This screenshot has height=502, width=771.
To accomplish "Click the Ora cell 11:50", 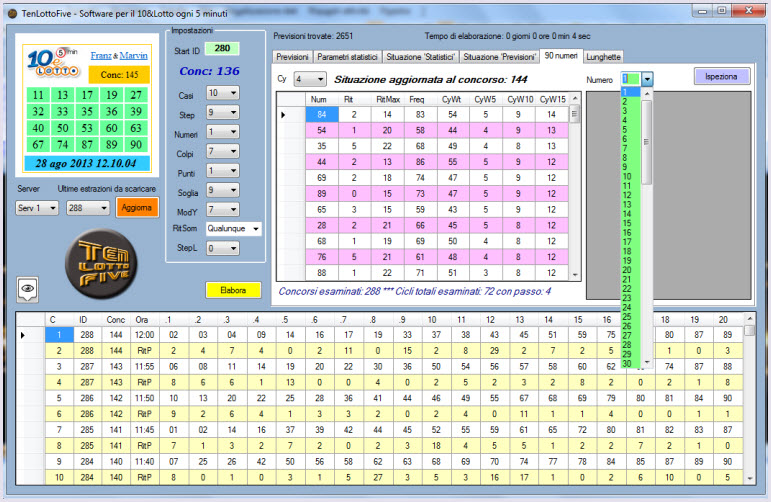I will coord(145,398).
